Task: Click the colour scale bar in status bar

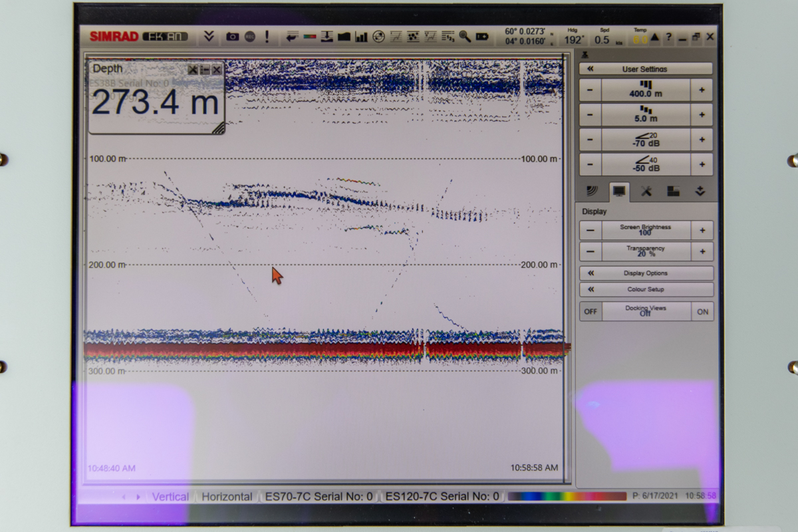Action: tap(567, 496)
